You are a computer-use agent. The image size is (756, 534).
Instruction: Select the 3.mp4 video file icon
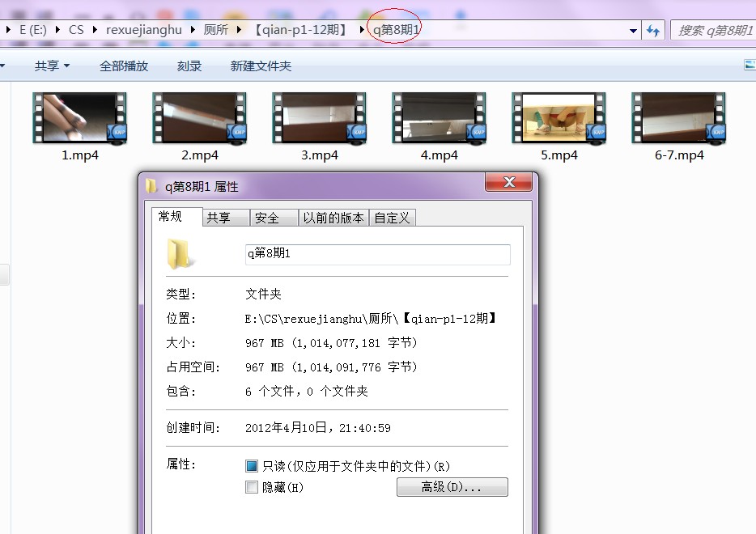point(320,118)
